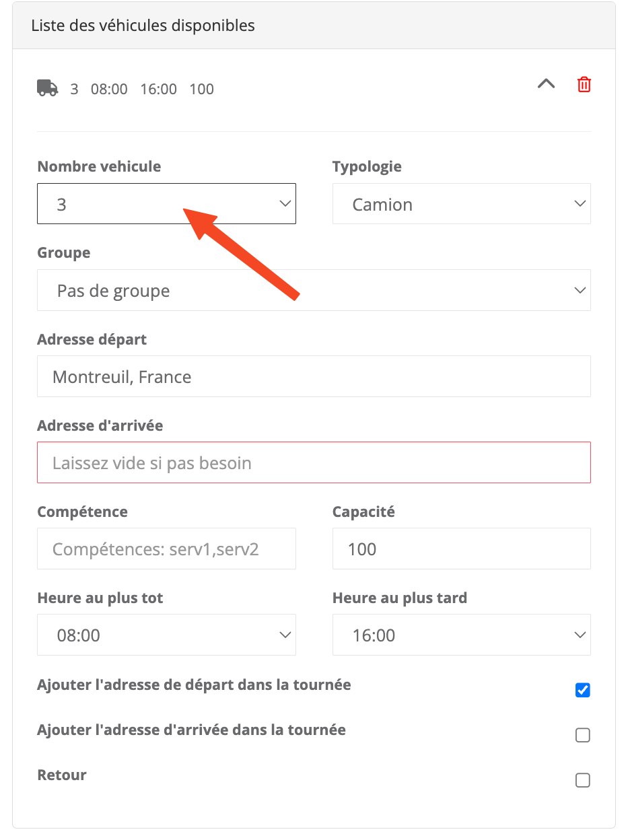Screen dimensions: 626x840
Task: Open the Nombre vehicule dropdown
Action: [x=166, y=204]
